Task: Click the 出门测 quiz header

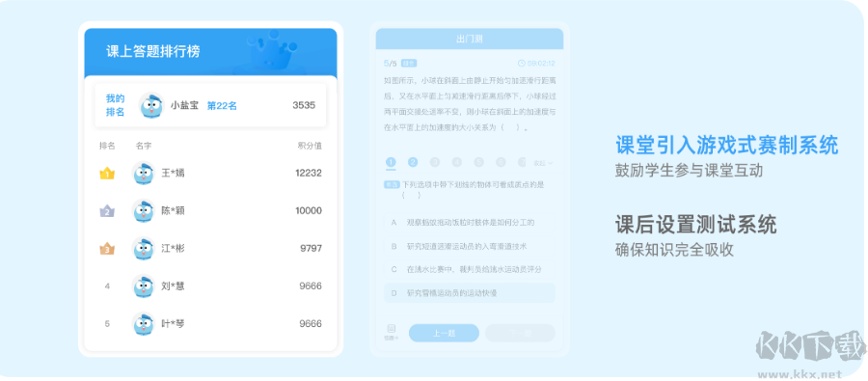Action: (x=470, y=40)
